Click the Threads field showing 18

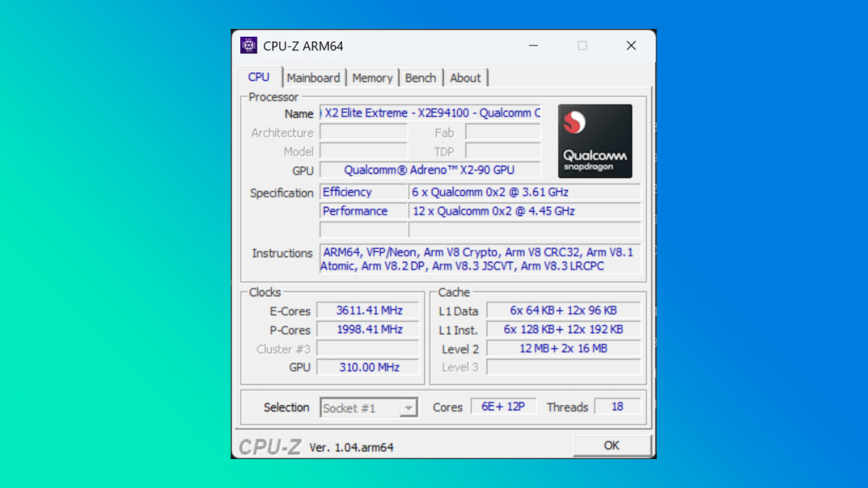point(617,406)
